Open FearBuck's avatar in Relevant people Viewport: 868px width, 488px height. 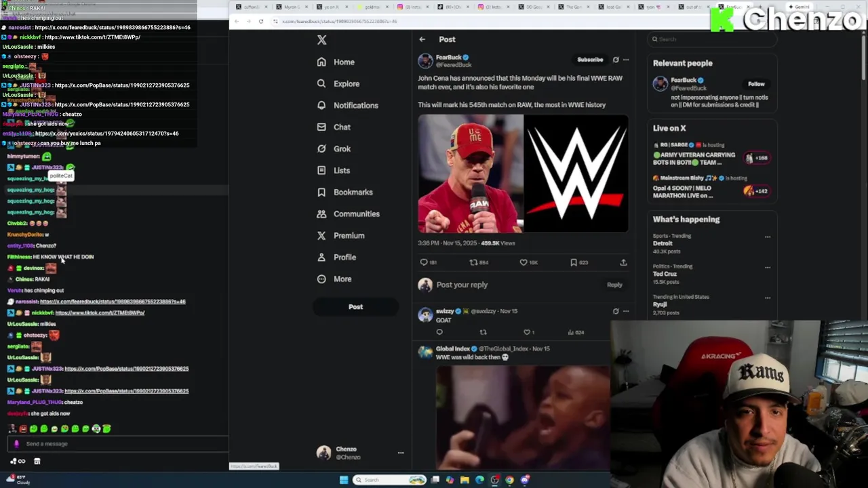pyautogui.click(x=660, y=84)
